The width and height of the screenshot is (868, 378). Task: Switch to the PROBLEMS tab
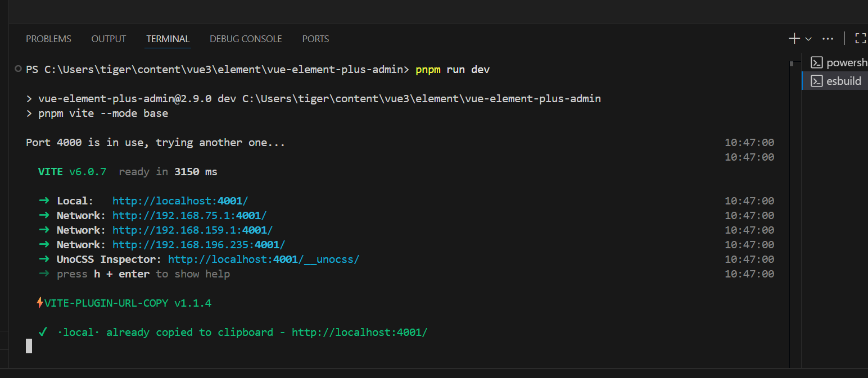pyautogui.click(x=48, y=39)
